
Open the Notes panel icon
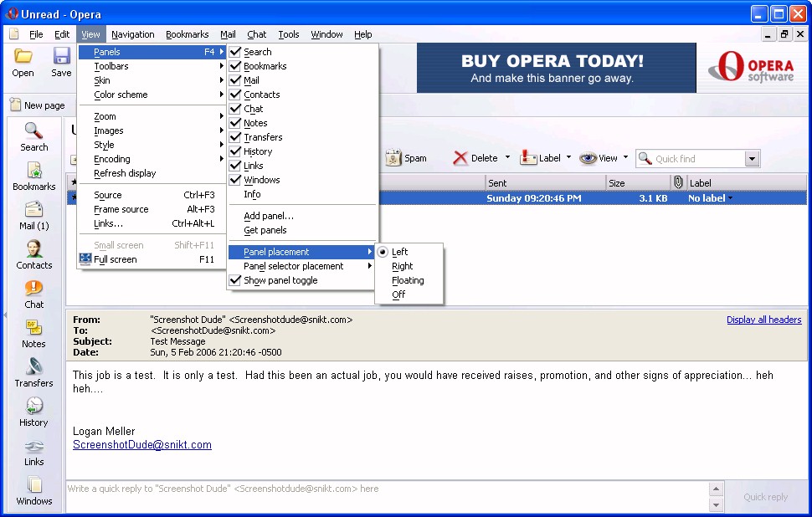(34, 334)
